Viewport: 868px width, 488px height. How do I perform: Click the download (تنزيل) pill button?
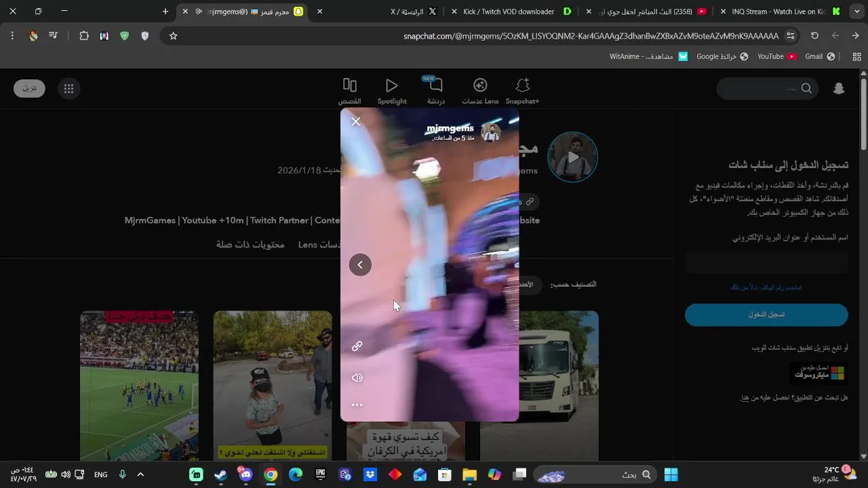[x=29, y=88]
